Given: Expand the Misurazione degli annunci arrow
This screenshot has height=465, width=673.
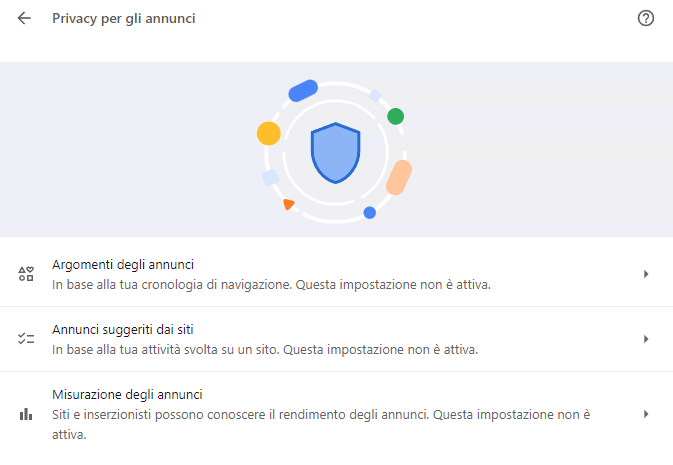Looking at the screenshot, I should 646,414.
